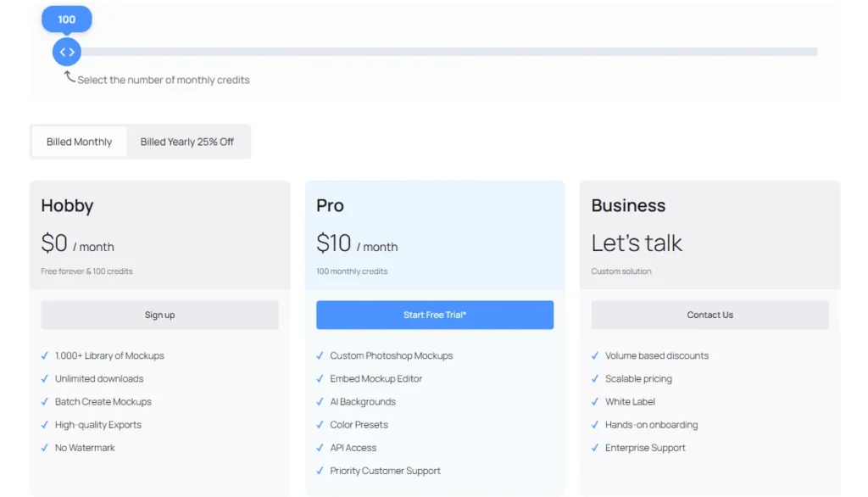This screenshot has height=497, width=868.
Task: Click '100 monthly credits' text
Action: pos(352,271)
